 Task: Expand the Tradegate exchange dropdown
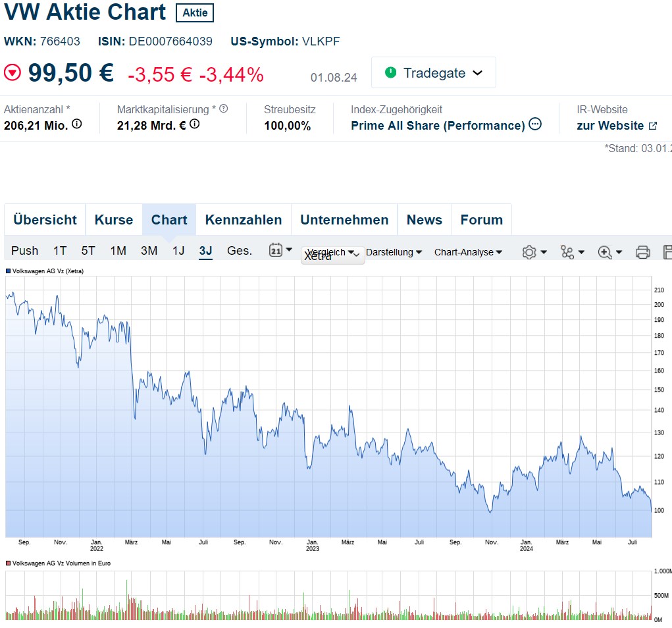[434, 73]
